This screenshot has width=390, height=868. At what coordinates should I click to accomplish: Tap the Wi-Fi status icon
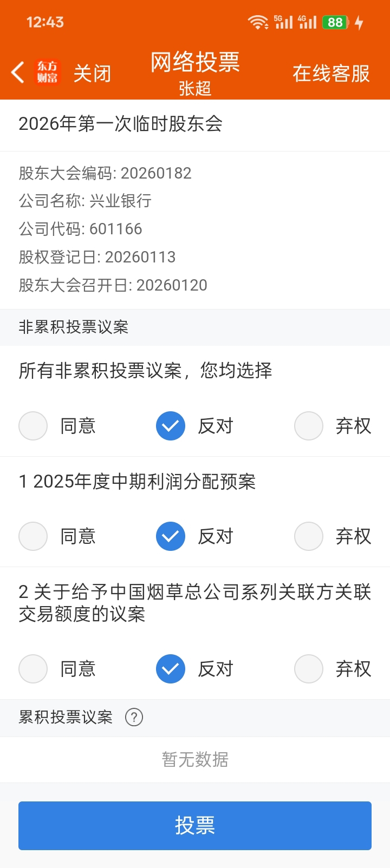click(258, 22)
